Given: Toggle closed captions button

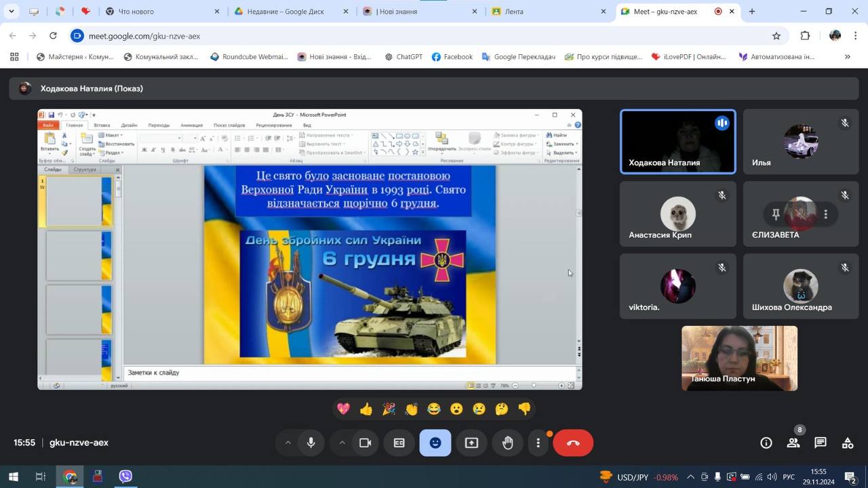Looking at the screenshot, I should coord(399,443).
